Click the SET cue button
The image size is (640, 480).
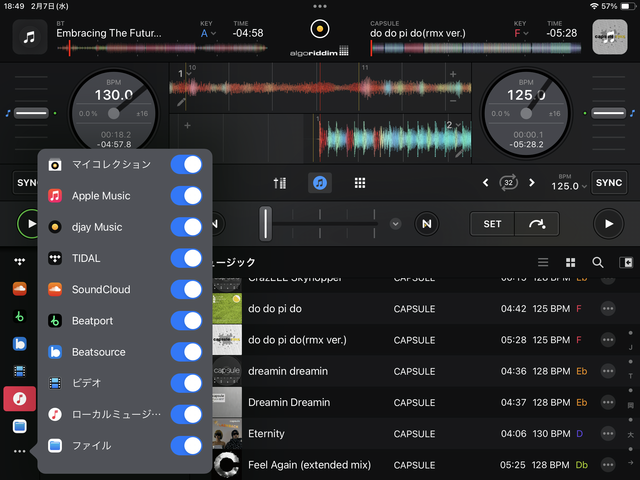pyautogui.click(x=492, y=223)
